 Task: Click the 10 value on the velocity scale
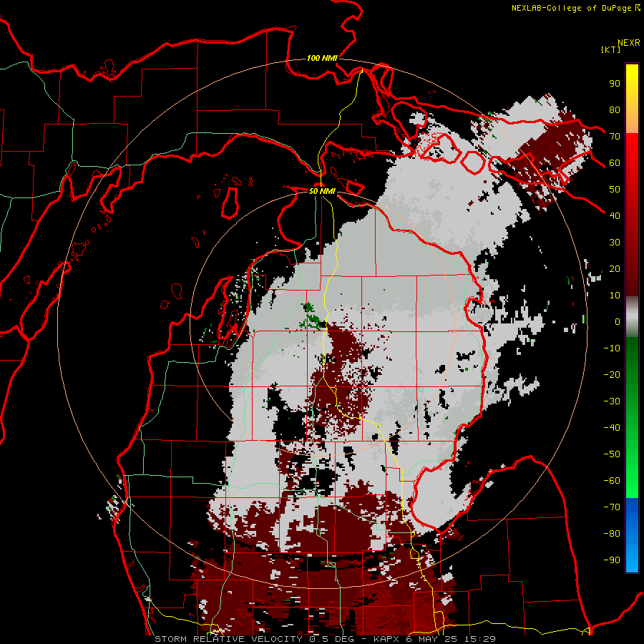(615, 296)
